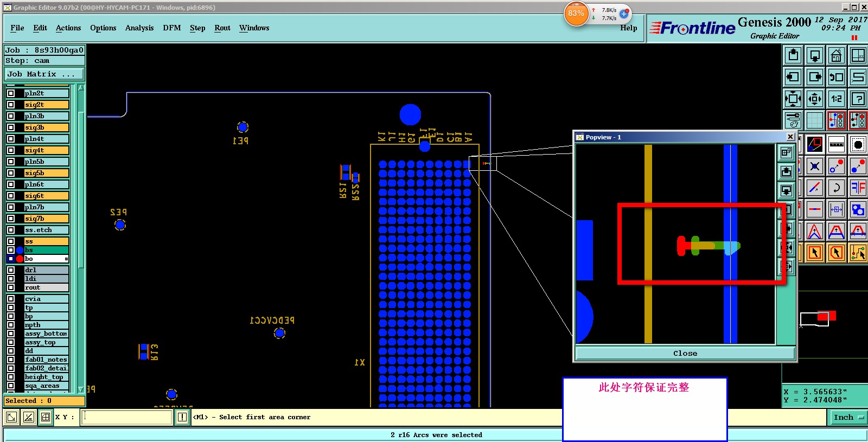Image resolution: width=868 pixels, height=442 pixels.
Task: Click the orange 83% monitor widget
Action: click(576, 14)
